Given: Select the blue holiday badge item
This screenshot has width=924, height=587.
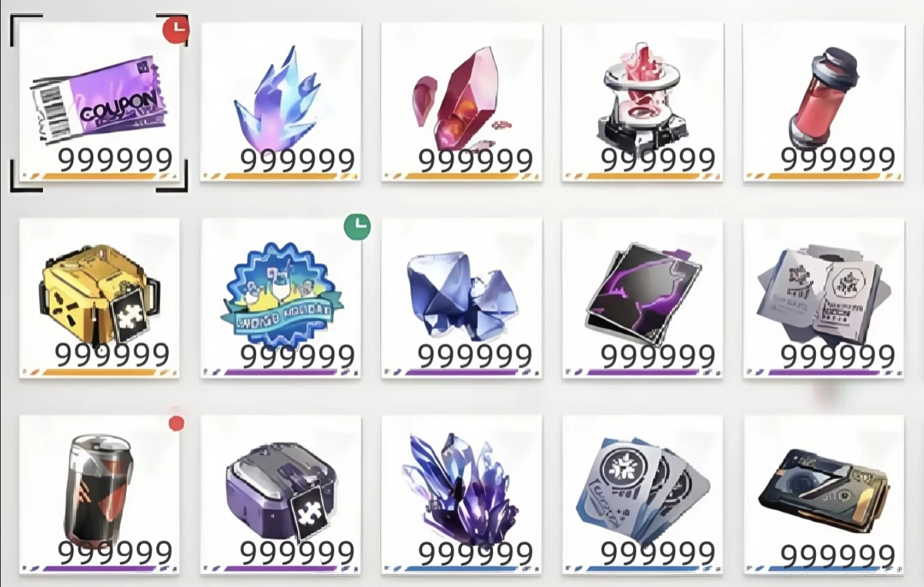Looking at the screenshot, I should (281, 298).
